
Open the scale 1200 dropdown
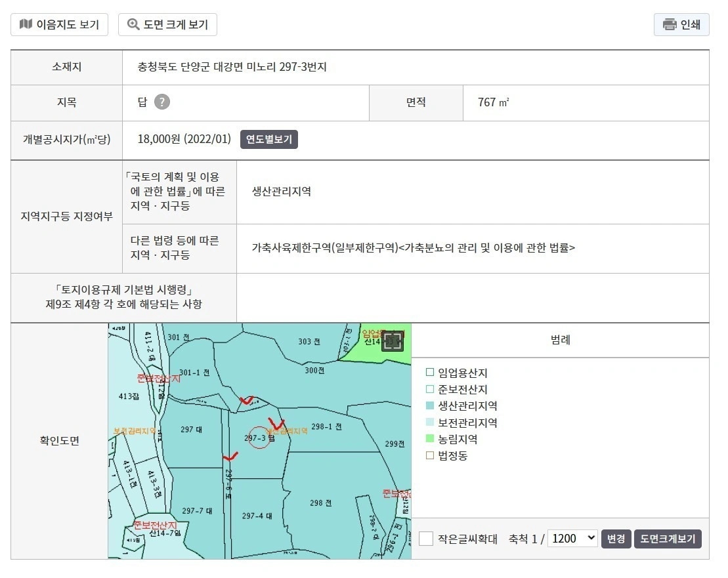[x=573, y=538]
